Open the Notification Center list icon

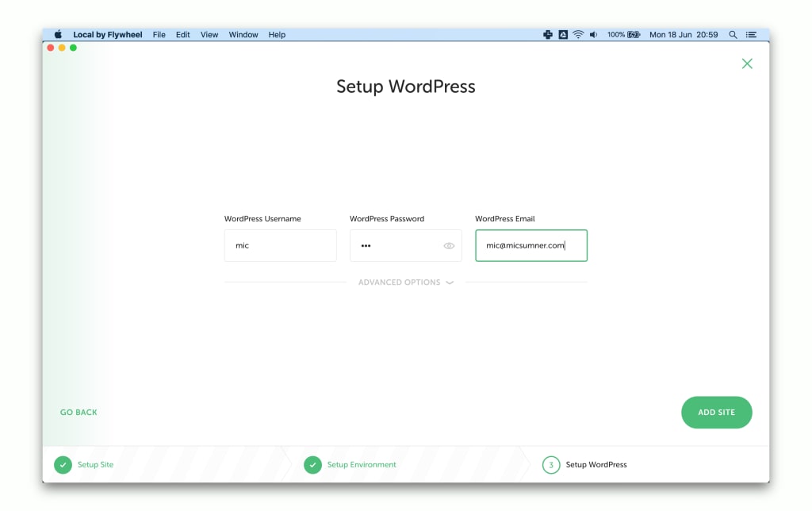coord(751,35)
